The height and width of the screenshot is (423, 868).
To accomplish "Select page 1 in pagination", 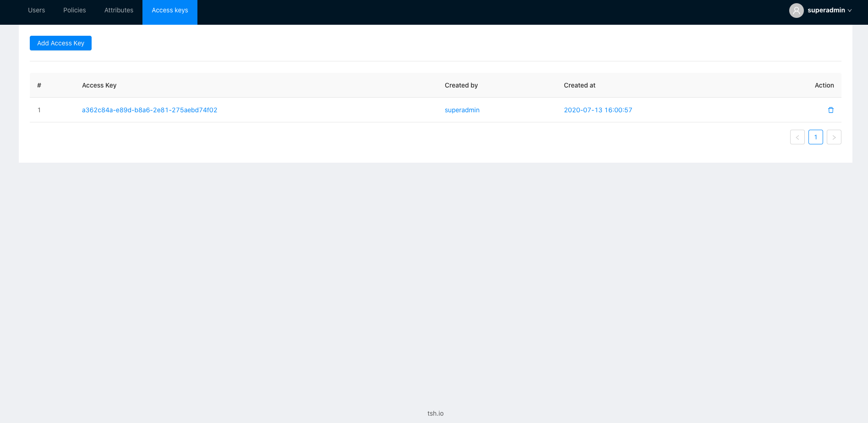I will 815,137.
